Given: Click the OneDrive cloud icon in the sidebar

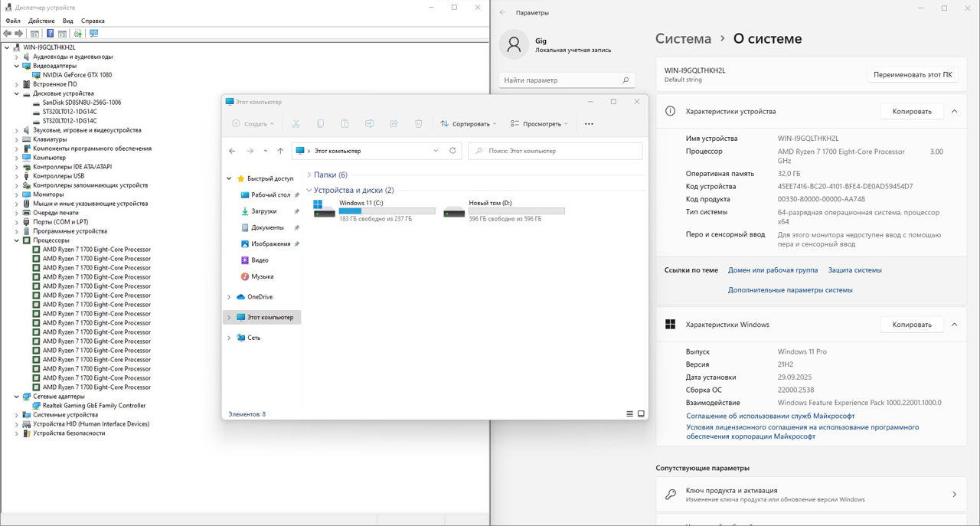Looking at the screenshot, I should click(x=241, y=297).
